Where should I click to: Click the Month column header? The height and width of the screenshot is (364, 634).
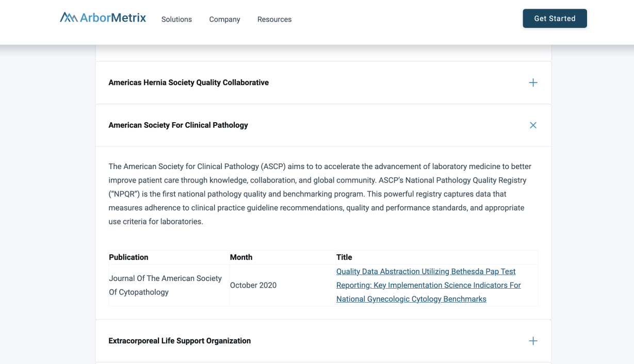click(x=241, y=257)
